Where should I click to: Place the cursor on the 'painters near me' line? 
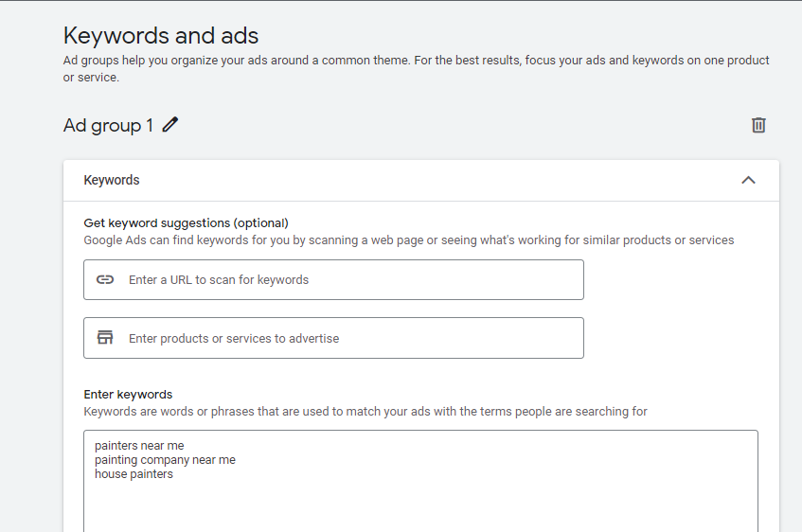point(140,446)
